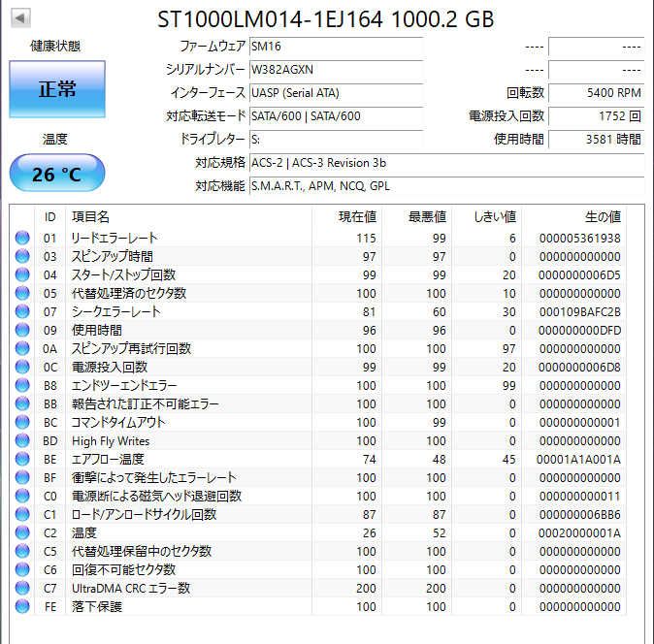The width and height of the screenshot is (654, 644).
Task: Click the rotation rate field 5400 RPM
Action: [x=597, y=93]
